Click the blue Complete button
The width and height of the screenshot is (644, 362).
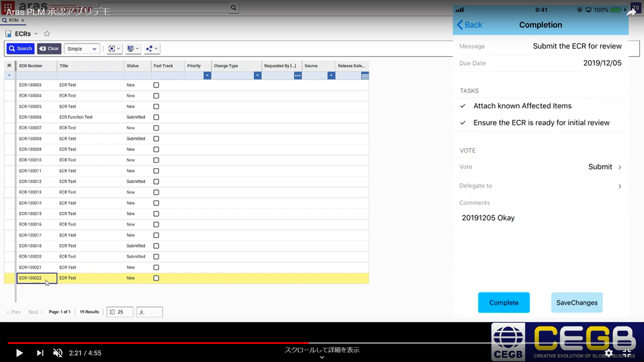pos(503,303)
